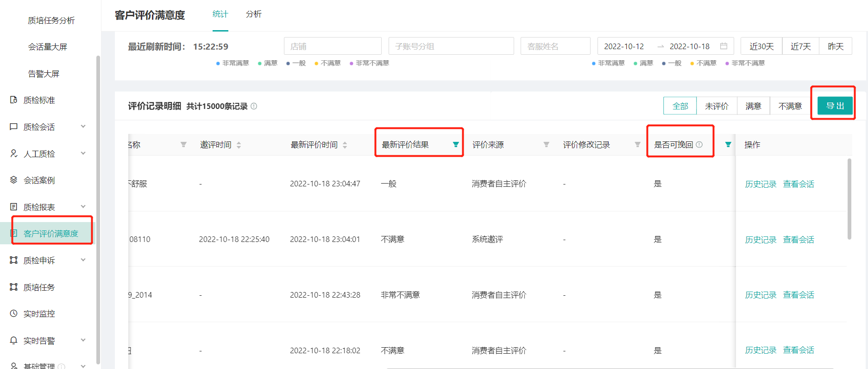The height and width of the screenshot is (369, 868).
Task: Collapse the 质检报表 menu chevron
Action: click(x=83, y=206)
